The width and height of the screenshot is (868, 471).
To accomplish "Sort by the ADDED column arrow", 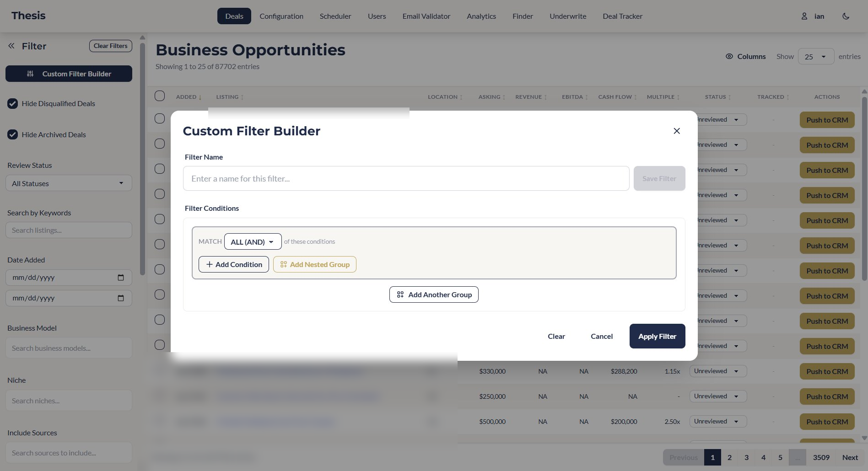I will coord(200,97).
